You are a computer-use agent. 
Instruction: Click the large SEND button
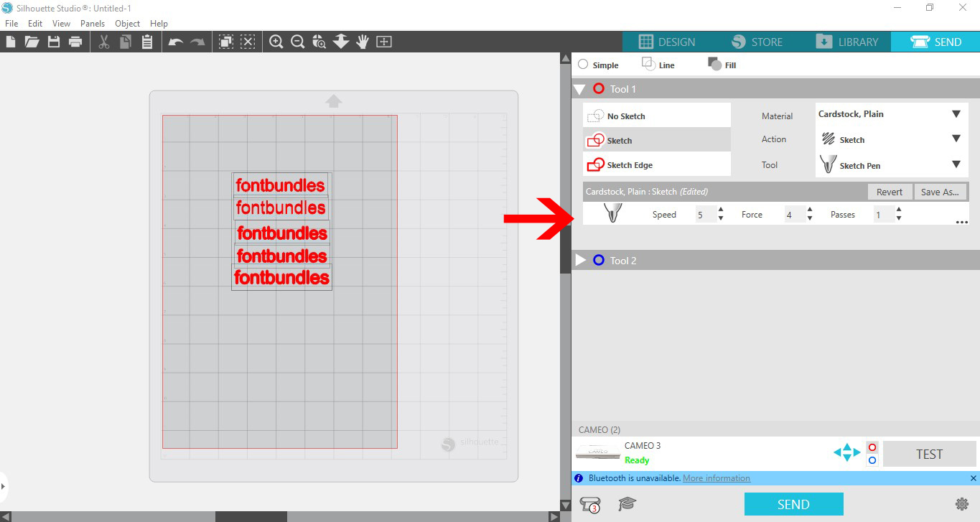click(x=793, y=504)
